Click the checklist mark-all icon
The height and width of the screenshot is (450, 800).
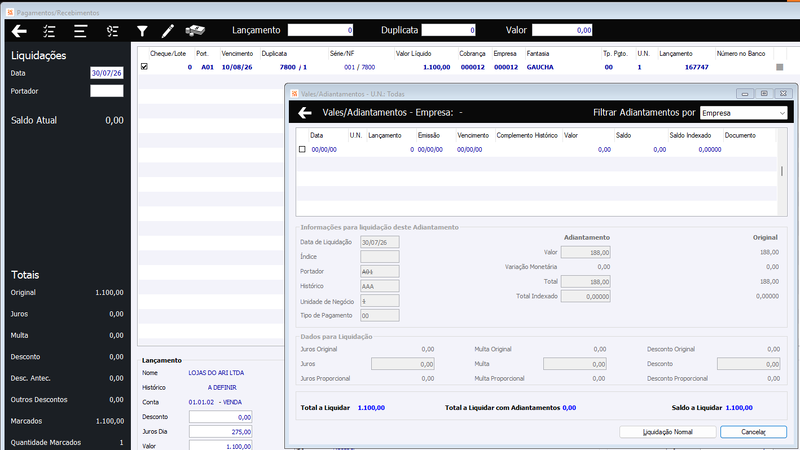[49, 31]
